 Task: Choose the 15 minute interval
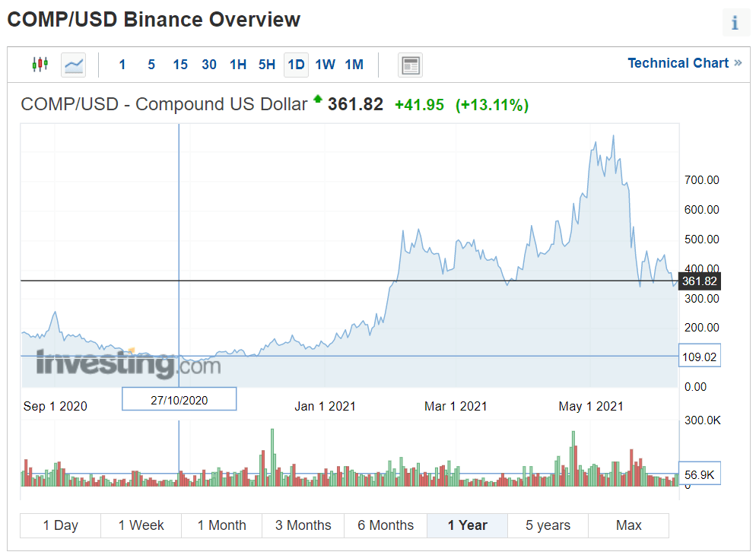(x=180, y=65)
